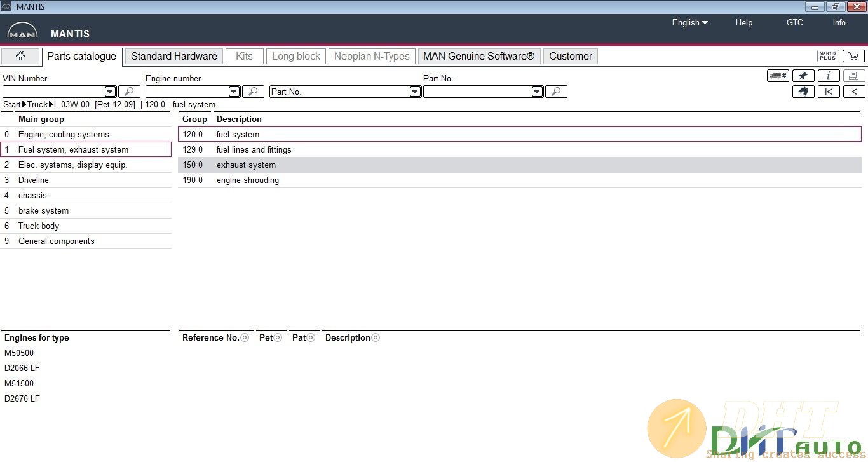Click the binoculars search icon

coord(803,92)
